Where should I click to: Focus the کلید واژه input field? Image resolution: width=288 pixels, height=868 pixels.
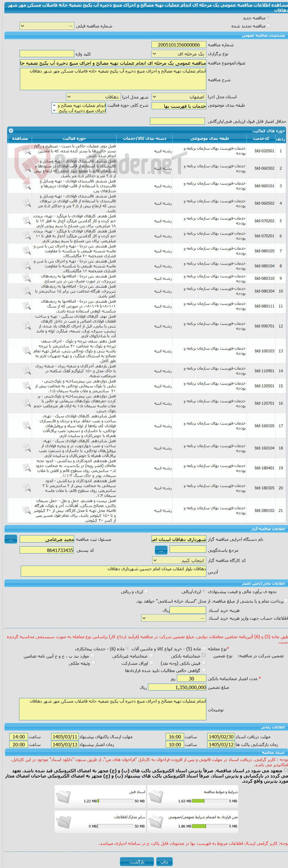(x=47, y=53)
